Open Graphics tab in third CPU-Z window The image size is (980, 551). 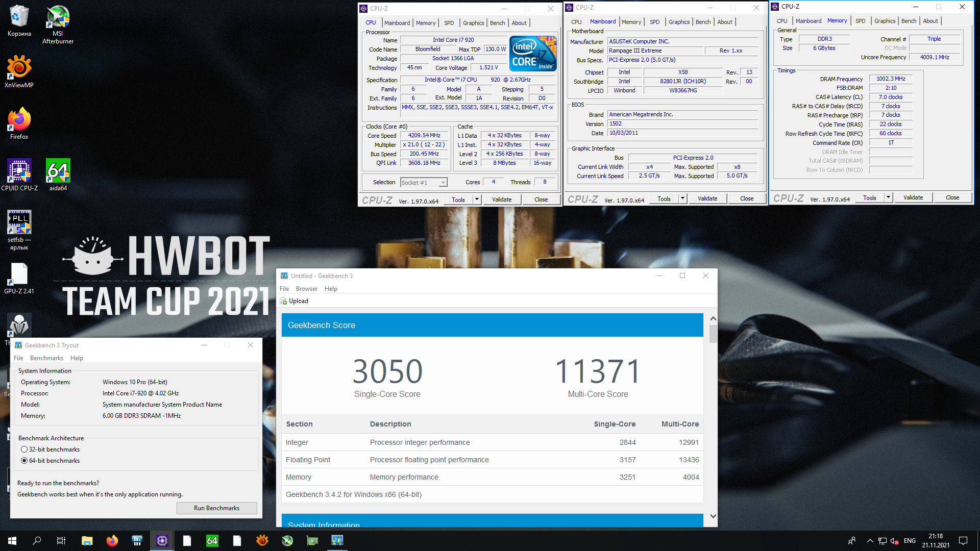885,21
